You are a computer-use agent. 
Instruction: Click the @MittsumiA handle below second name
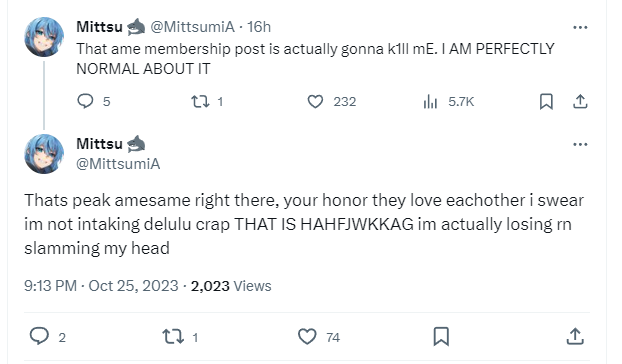click(118, 164)
